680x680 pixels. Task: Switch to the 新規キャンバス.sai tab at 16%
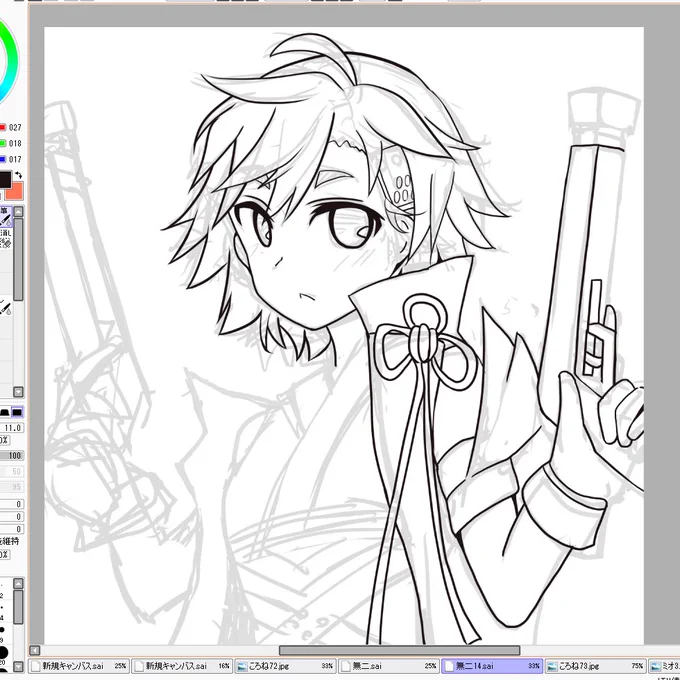[x=182, y=666]
